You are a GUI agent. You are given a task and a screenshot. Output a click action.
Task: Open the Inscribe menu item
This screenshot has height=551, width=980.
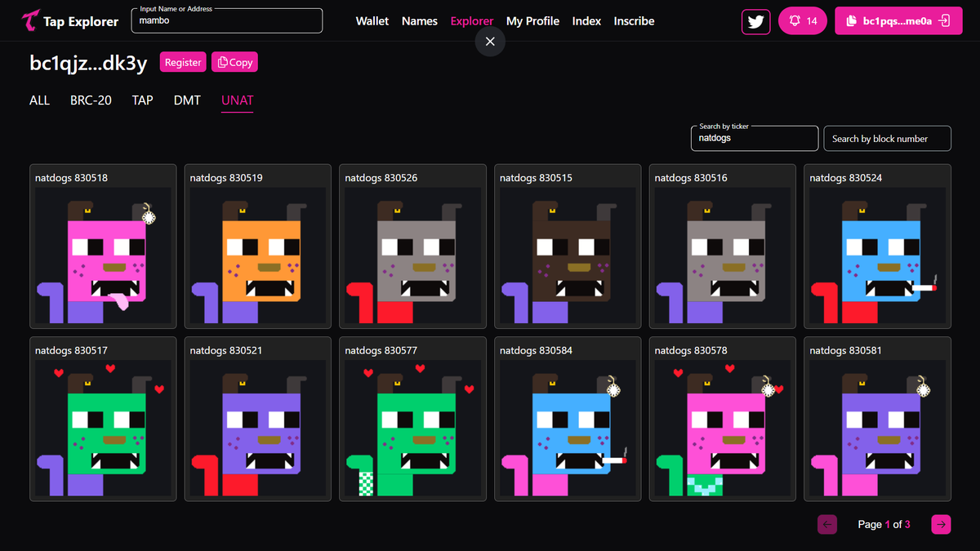pos(635,21)
